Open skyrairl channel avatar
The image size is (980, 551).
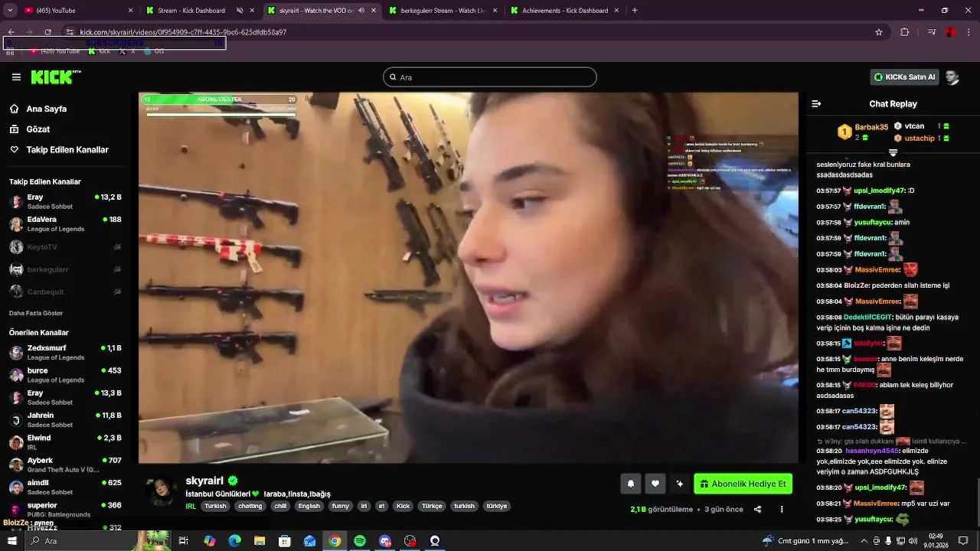162,491
